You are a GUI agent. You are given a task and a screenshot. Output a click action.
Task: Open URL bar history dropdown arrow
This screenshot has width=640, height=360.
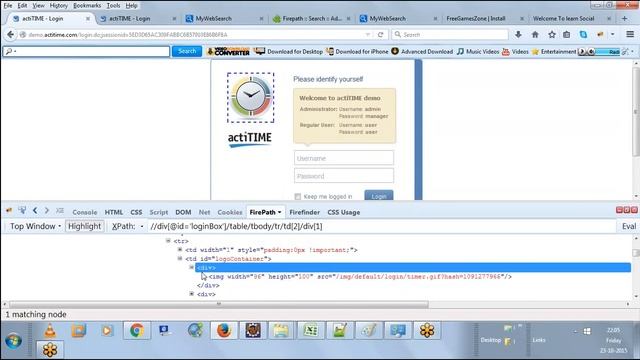coord(368,35)
